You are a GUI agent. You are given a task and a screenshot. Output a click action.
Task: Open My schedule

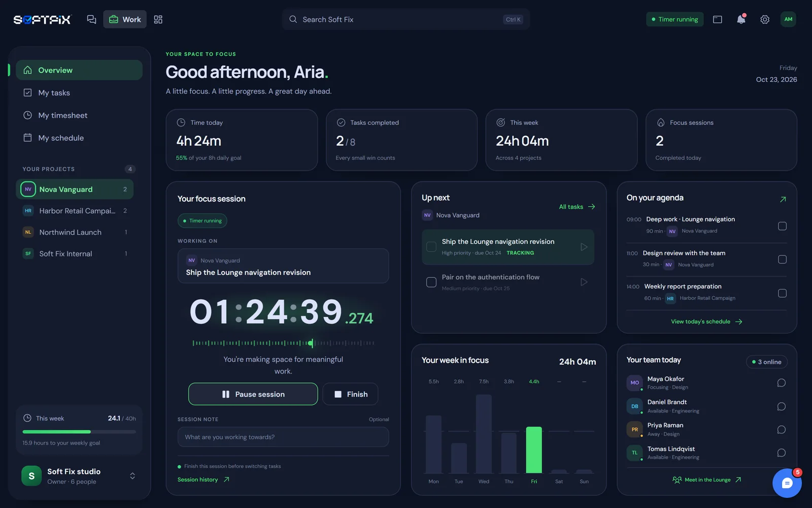(79, 138)
